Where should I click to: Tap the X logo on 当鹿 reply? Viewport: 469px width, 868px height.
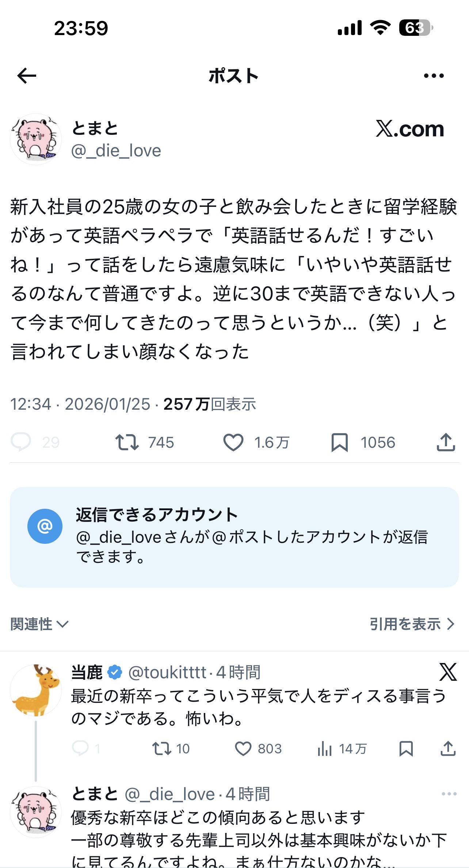click(448, 672)
